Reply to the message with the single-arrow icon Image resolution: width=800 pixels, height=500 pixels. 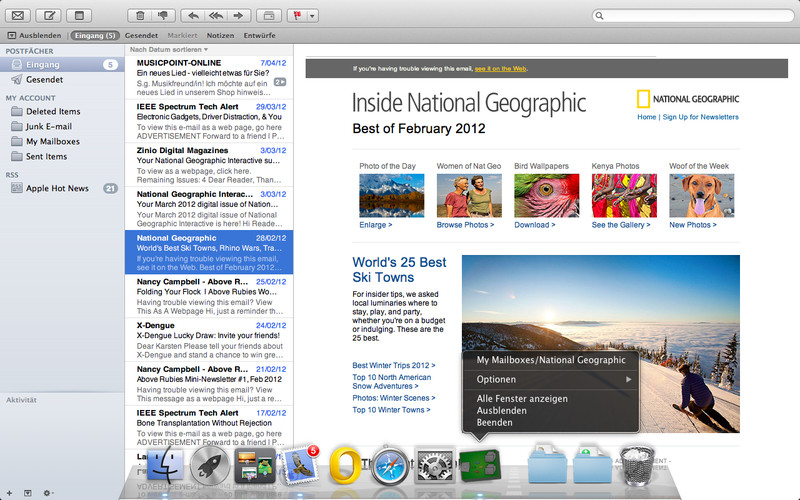193,15
